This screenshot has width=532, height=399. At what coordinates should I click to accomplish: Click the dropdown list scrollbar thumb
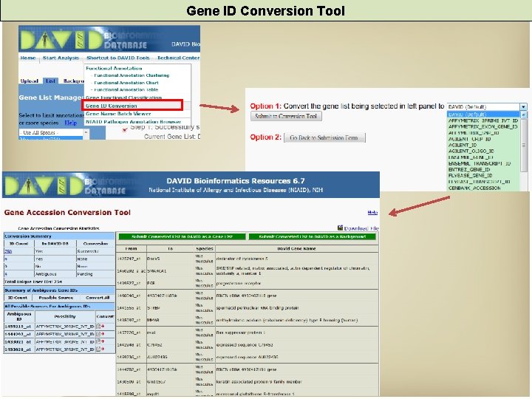(x=524, y=146)
